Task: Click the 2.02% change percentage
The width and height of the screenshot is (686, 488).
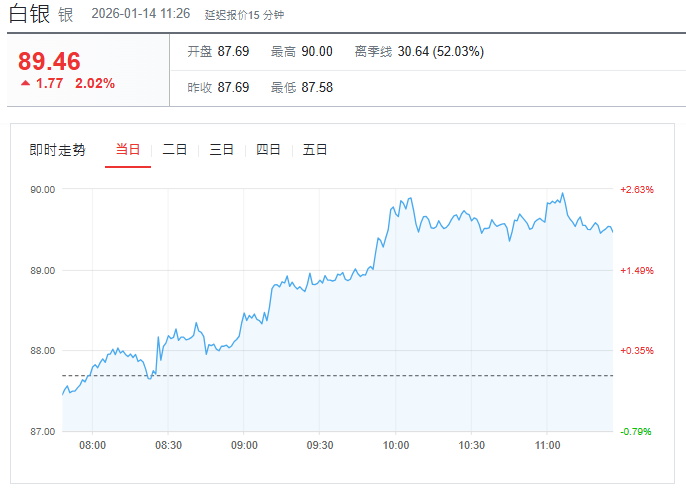Action: [95, 84]
